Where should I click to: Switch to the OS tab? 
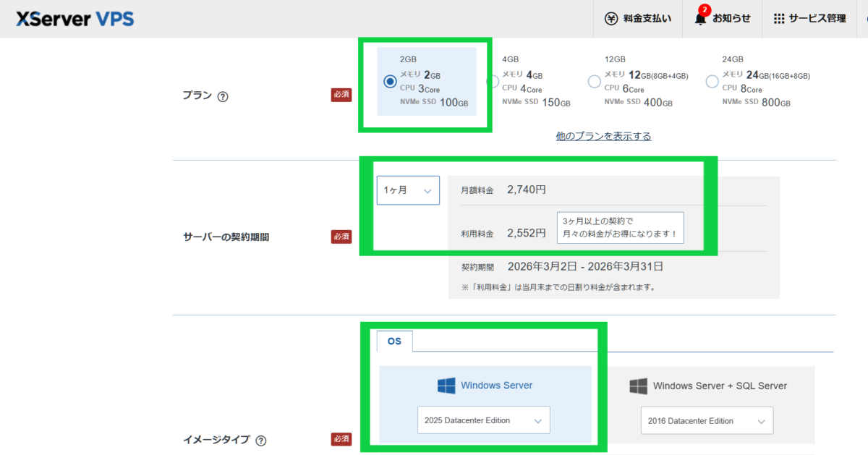[x=394, y=341]
